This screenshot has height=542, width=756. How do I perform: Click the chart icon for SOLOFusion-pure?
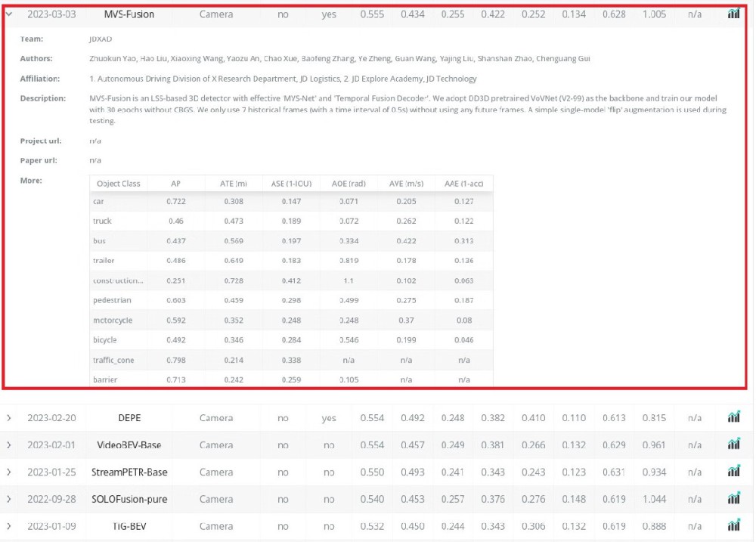pyautogui.click(x=733, y=499)
